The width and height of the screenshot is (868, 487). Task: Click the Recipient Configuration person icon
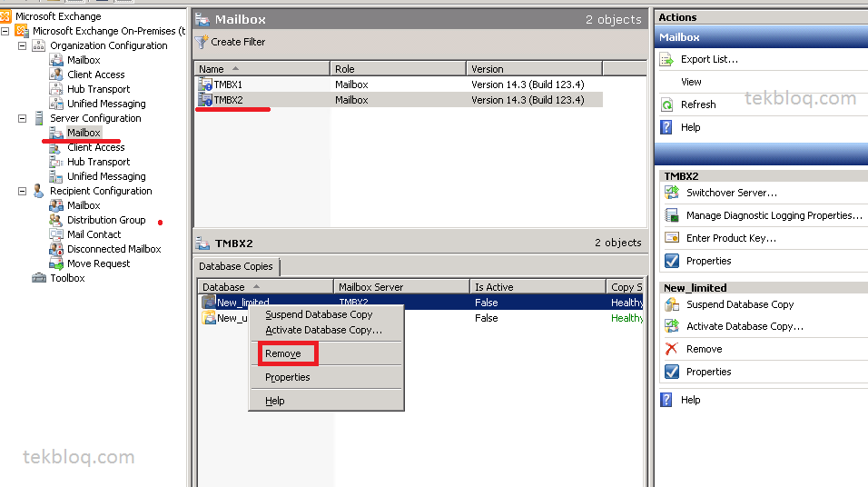38,191
